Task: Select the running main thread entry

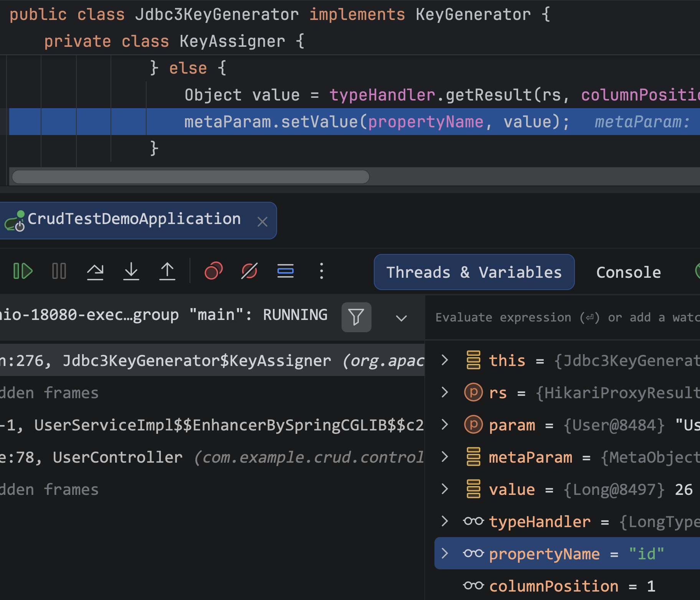Action: (x=163, y=315)
